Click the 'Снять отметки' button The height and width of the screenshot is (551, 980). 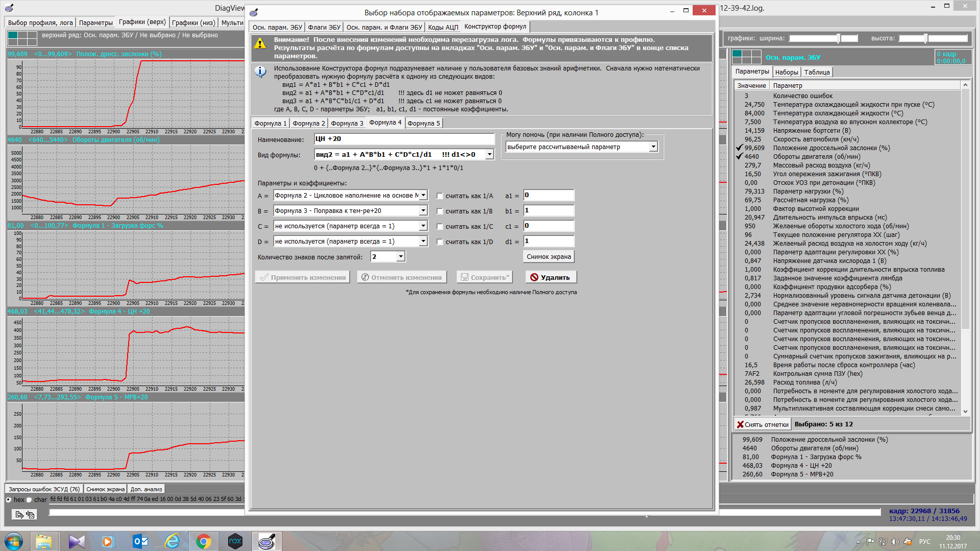763,424
